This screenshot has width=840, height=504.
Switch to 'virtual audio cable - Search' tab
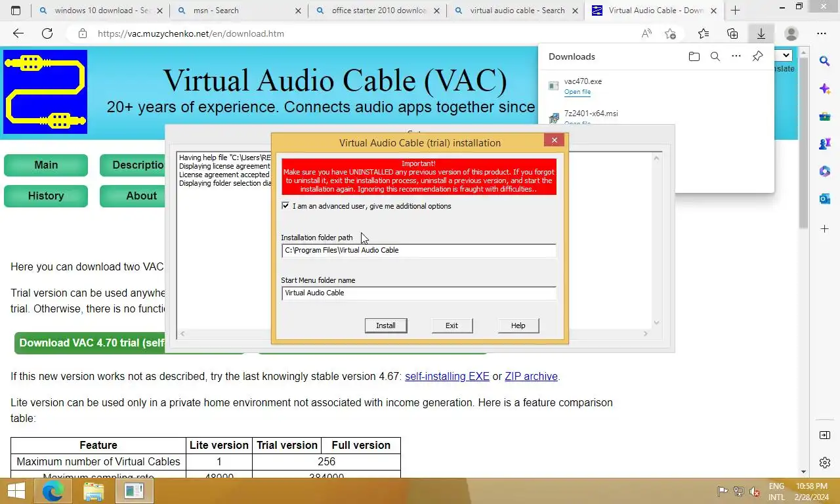pyautogui.click(x=517, y=10)
